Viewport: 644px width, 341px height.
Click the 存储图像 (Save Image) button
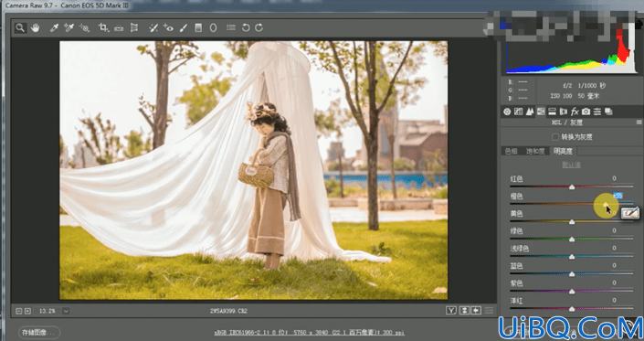39,333
